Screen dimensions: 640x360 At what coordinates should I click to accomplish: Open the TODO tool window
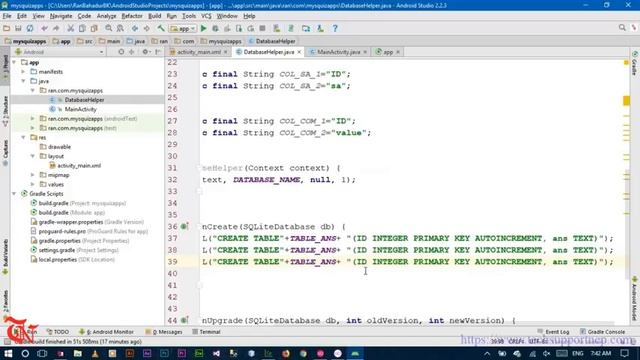point(58,332)
